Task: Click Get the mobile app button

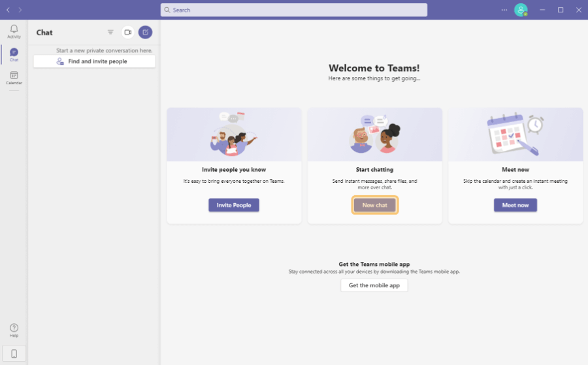Action: tap(374, 285)
